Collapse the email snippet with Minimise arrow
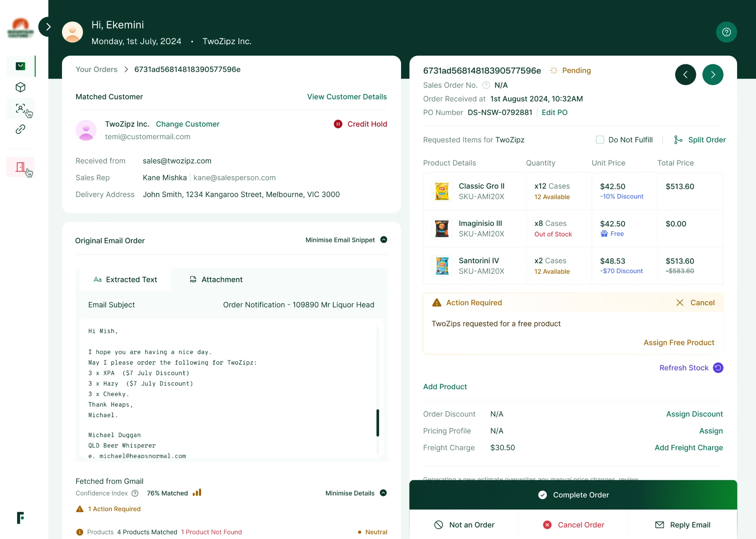Image resolution: width=756 pixels, height=539 pixels. click(x=384, y=240)
